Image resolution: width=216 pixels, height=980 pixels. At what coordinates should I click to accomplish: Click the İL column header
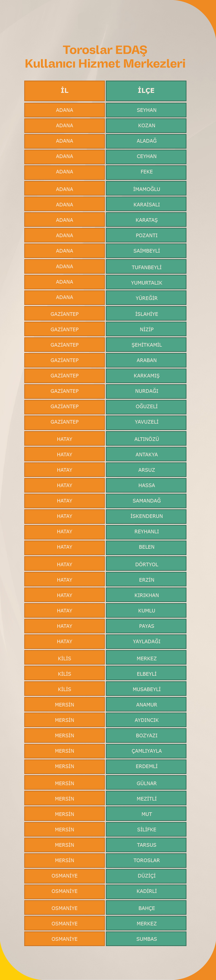click(x=65, y=90)
